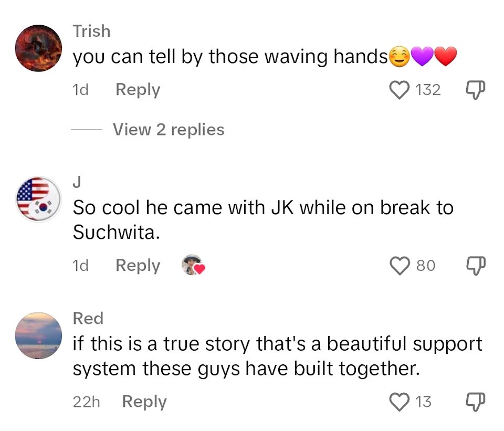
Task: Tap thumbs-down on J's comment
Action: pyautogui.click(x=476, y=266)
